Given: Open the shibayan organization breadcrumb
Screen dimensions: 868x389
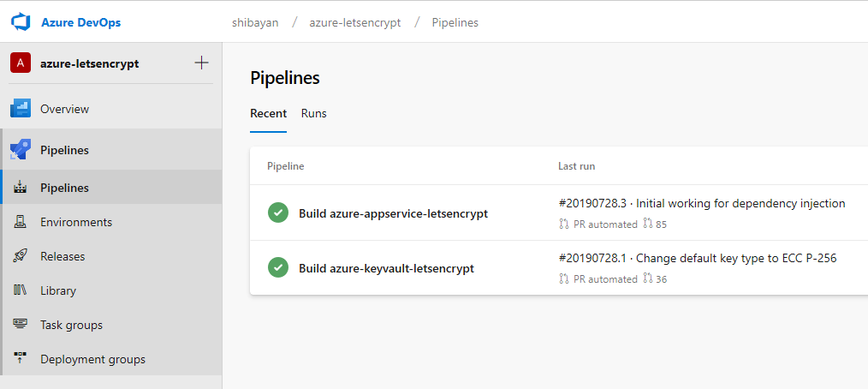Looking at the screenshot, I should pos(255,23).
